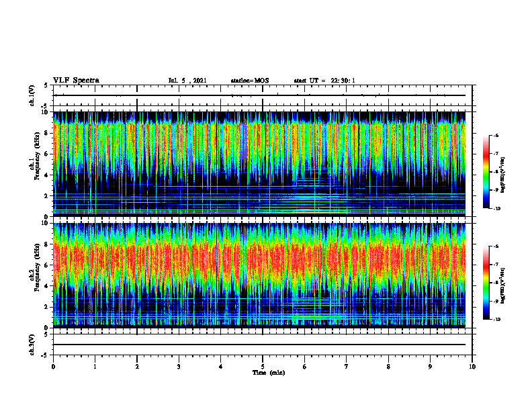532x411 pixels.
Task: Click the "0" tick on the Time axis
Action: click(53, 367)
